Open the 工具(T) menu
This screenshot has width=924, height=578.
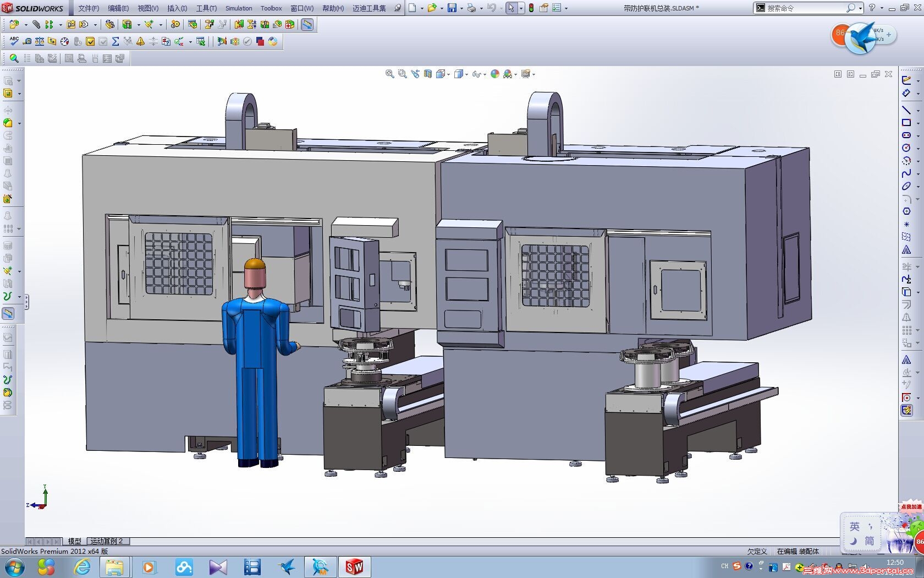click(x=206, y=8)
